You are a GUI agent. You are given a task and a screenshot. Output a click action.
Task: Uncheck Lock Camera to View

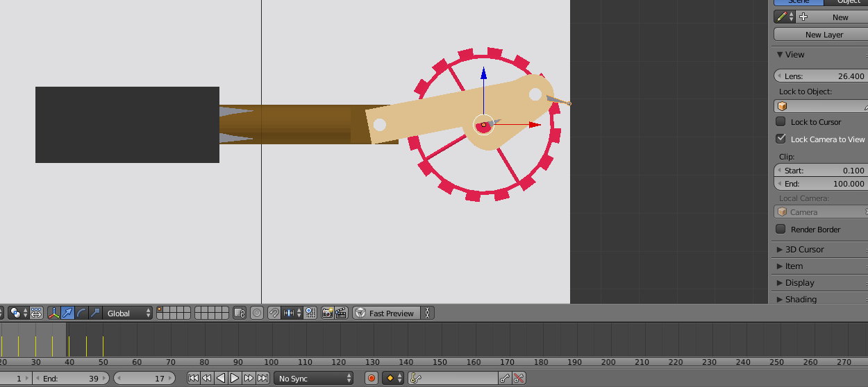781,139
